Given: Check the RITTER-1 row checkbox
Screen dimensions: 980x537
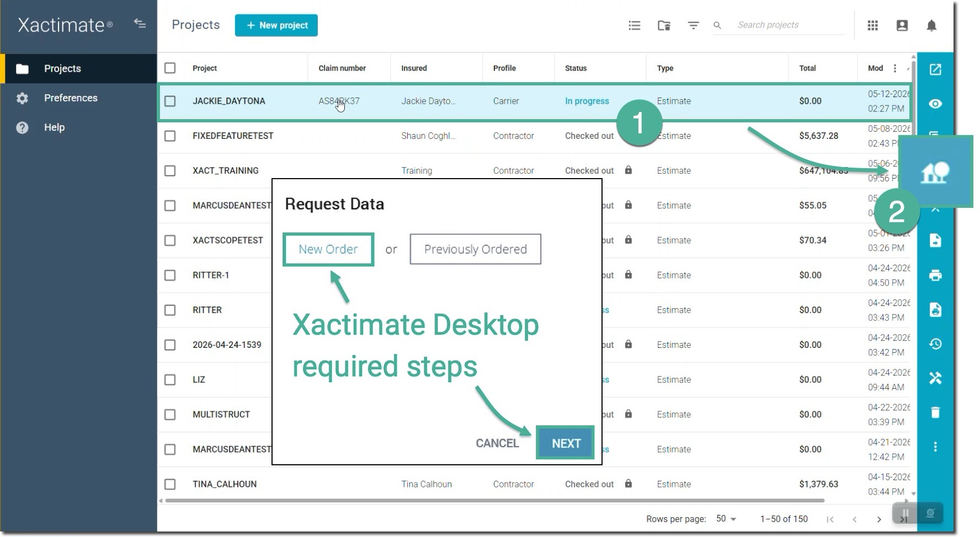Looking at the screenshot, I should (170, 275).
